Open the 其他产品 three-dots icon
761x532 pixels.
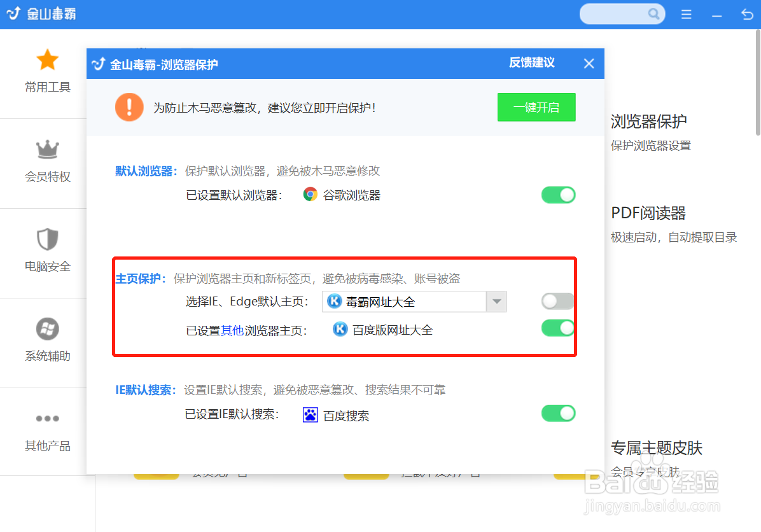[48, 419]
